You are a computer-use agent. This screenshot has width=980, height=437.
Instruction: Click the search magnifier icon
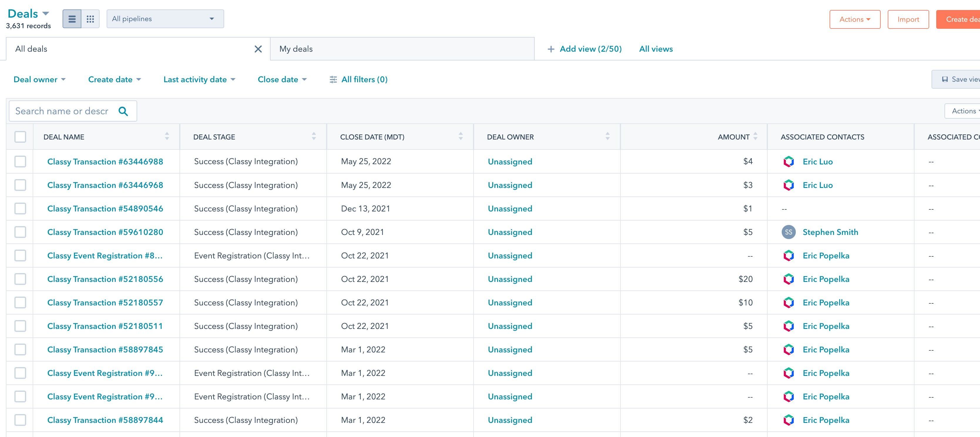tap(123, 111)
